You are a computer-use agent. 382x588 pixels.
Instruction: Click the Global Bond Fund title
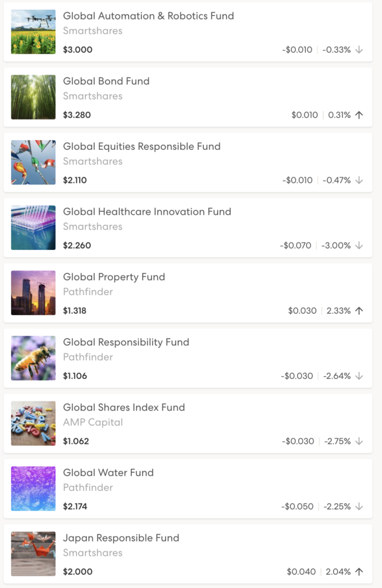pyautogui.click(x=106, y=81)
